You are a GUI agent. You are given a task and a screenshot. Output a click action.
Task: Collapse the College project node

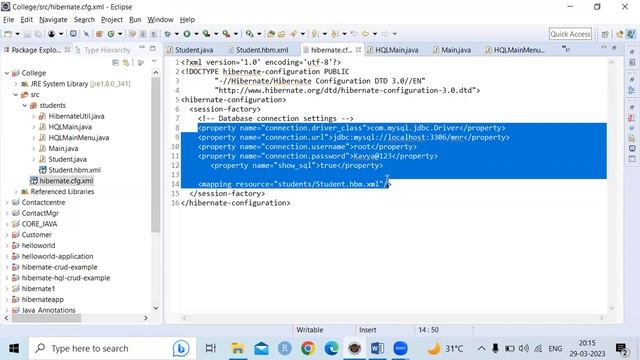pos(7,73)
